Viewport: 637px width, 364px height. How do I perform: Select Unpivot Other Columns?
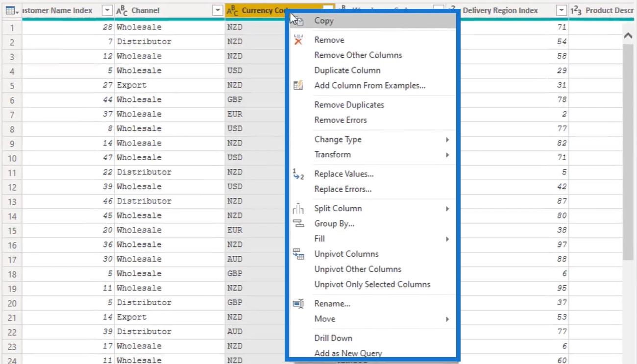(372, 269)
